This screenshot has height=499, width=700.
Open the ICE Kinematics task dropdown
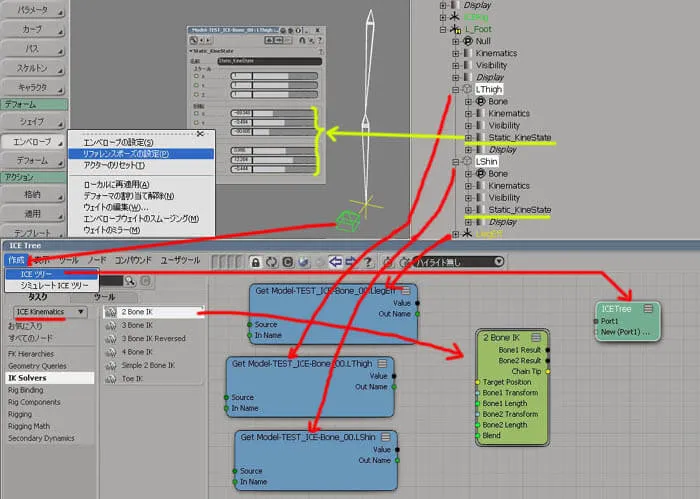point(50,312)
